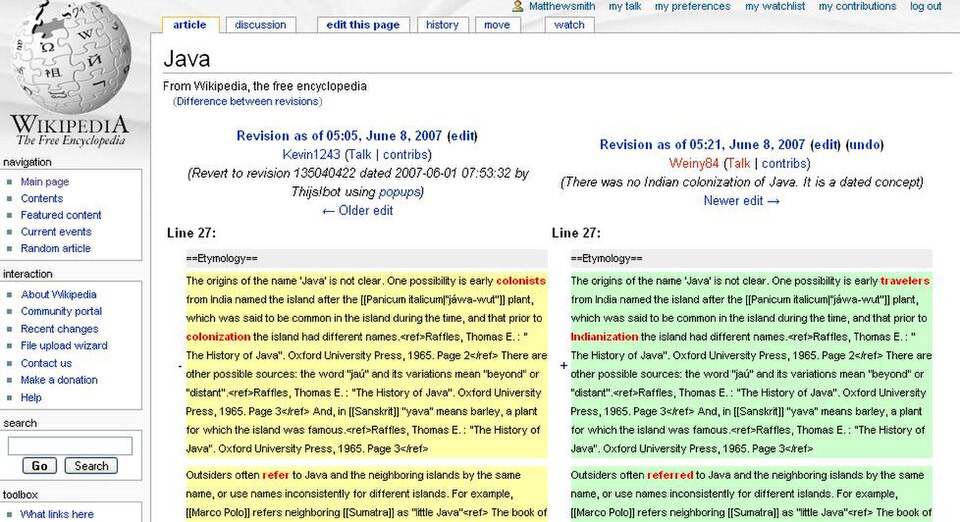Click the highlighted word 'travelers'
The height and width of the screenshot is (522, 960).
tap(905, 281)
